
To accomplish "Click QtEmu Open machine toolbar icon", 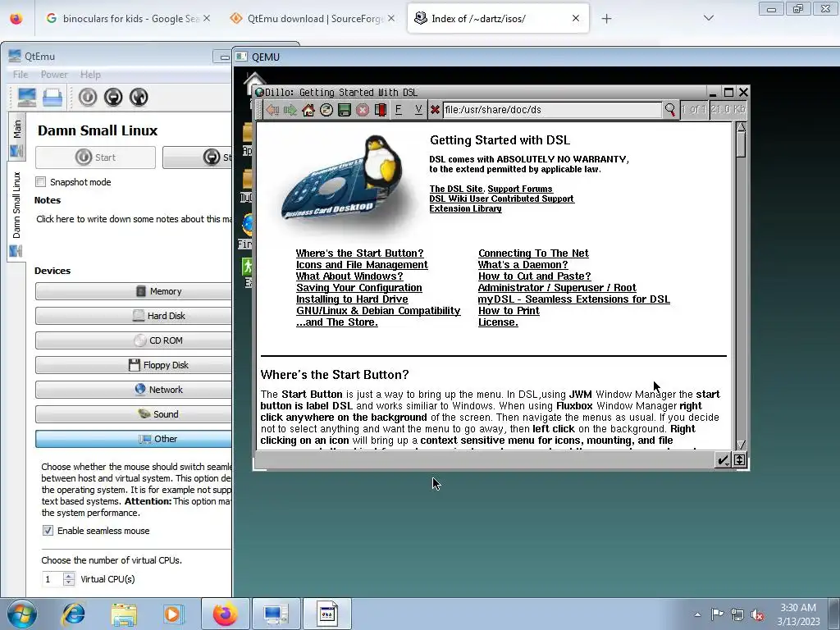I will [x=52, y=97].
